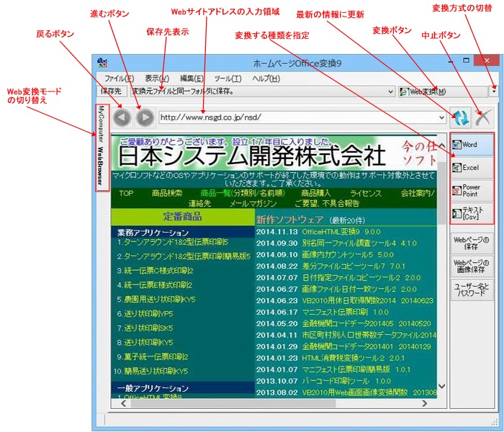504x432 pixels.
Task: Open ライセンス link
Action: [x=366, y=193]
